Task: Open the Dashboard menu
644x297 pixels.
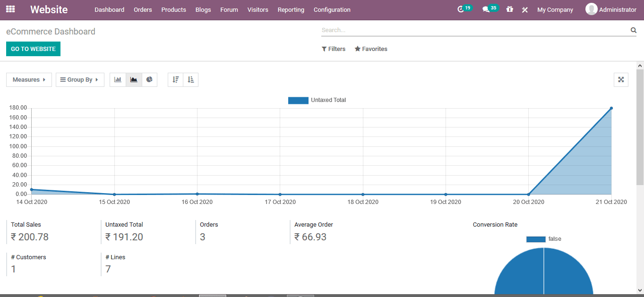Action: (x=110, y=9)
